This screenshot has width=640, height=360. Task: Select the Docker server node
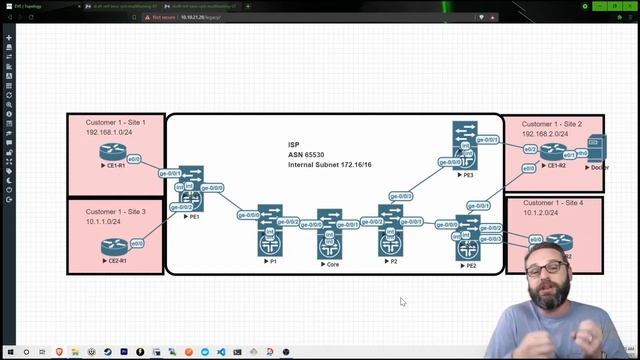(596, 149)
